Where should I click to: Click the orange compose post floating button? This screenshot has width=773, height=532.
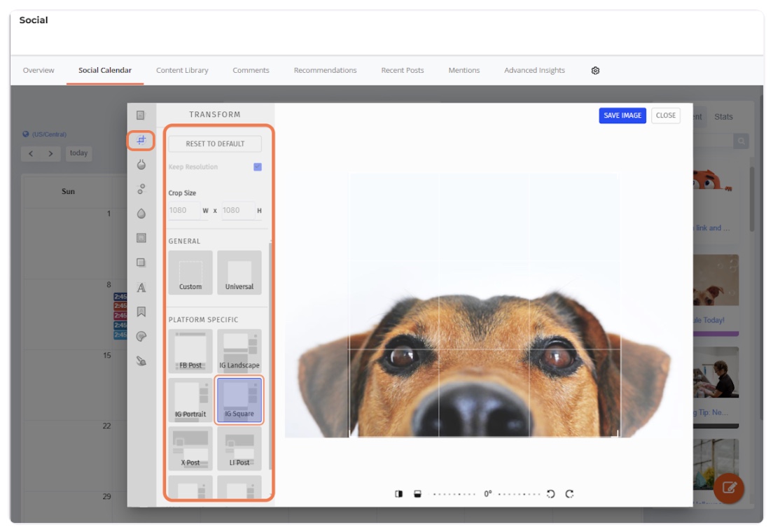[x=729, y=488]
